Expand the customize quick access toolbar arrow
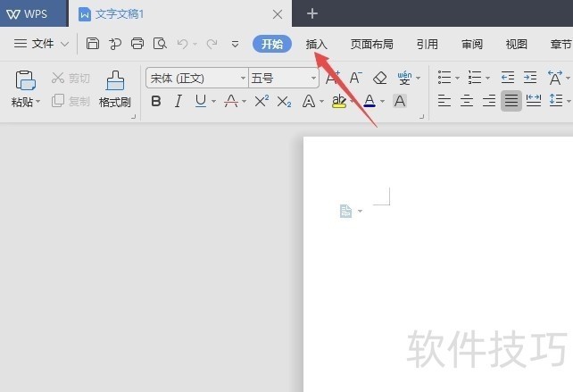This screenshot has height=392, width=573. [235, 45]
